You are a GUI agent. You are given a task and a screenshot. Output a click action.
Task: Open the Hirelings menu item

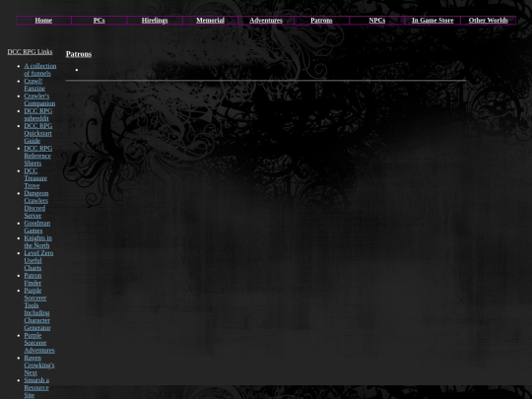tap(155, 21)
